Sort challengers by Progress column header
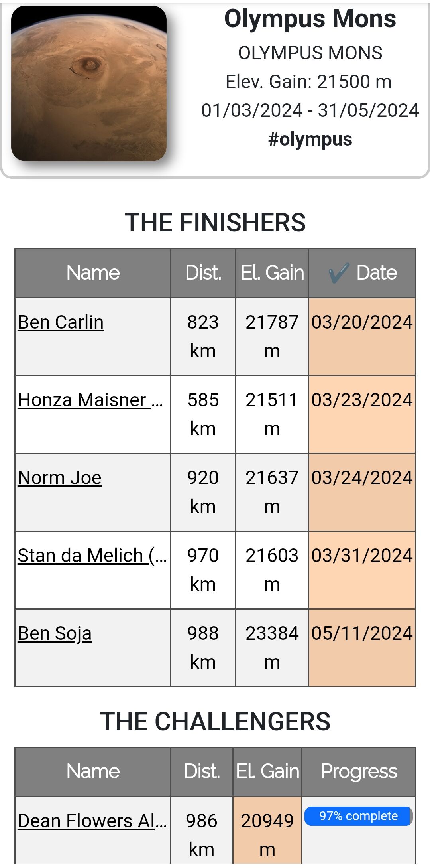The width and height of the screenshot is (430, 868). pos(359,771)
